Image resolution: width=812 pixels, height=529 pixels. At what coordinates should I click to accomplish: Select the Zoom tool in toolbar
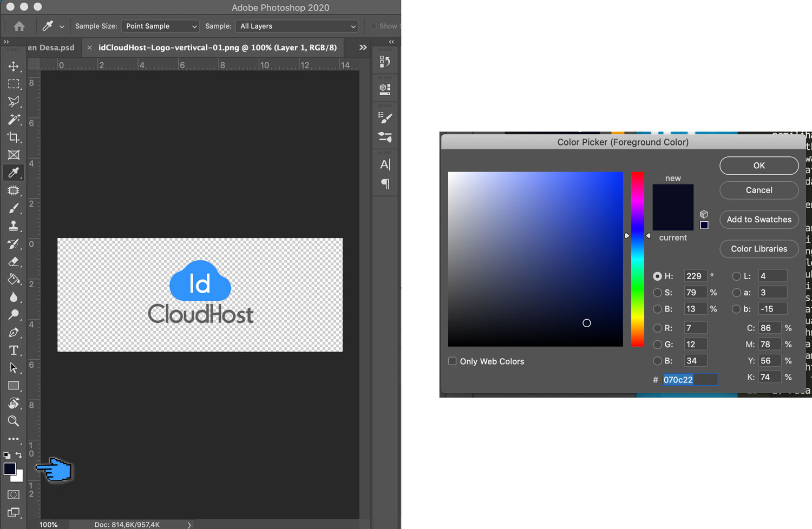pyautogui.click(x=14, y=421)
